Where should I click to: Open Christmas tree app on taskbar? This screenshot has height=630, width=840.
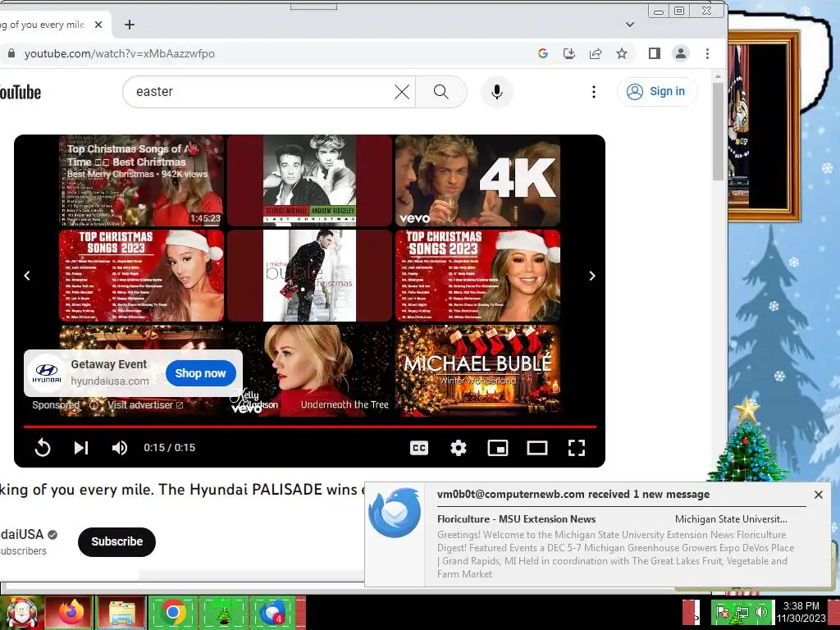coord(223,612)
